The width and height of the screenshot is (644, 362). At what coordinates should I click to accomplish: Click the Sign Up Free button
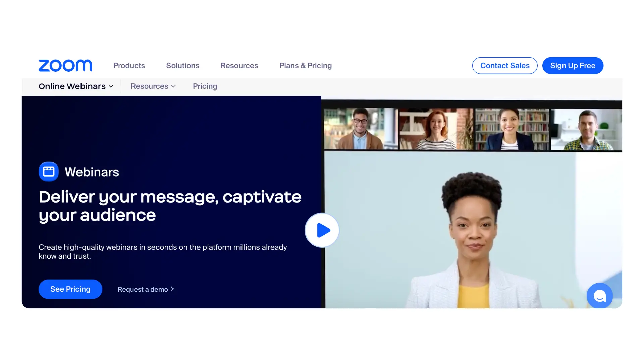[573, 66]
